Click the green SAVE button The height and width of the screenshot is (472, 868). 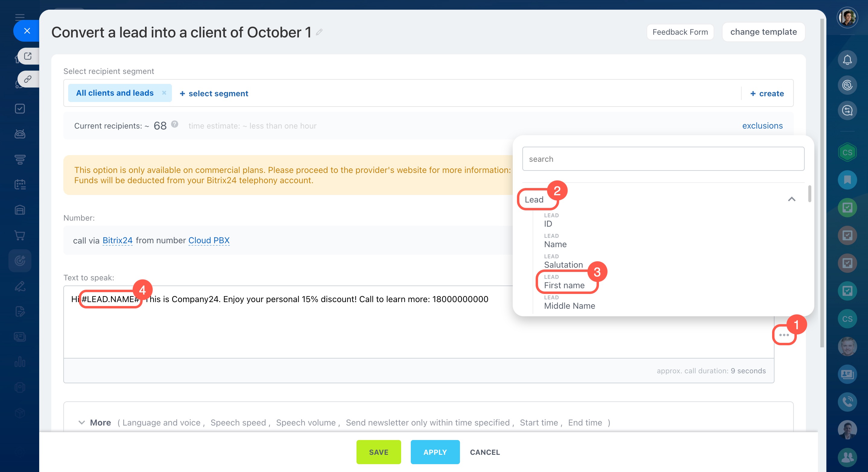pyautogui.click(x=379, y=452)
